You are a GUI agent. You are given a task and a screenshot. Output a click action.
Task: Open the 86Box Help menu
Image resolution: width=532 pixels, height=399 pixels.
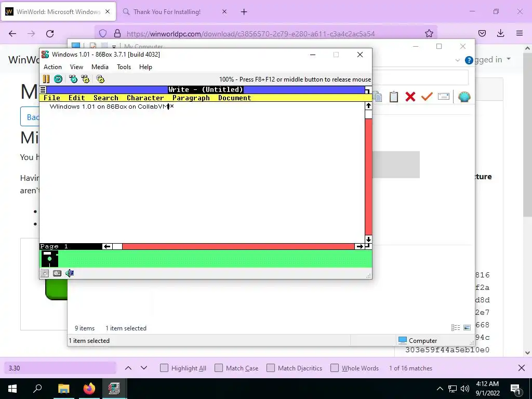point(145,67)
